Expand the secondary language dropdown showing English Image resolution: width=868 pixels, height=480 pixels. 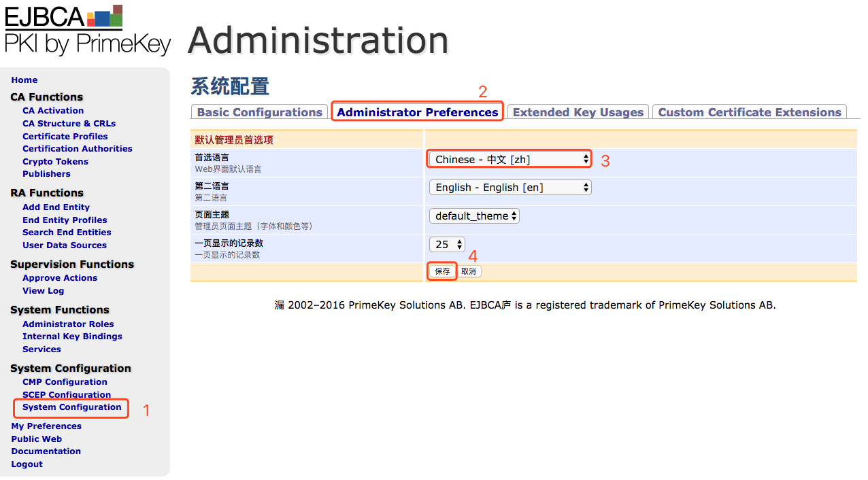[x=510, y=187]
